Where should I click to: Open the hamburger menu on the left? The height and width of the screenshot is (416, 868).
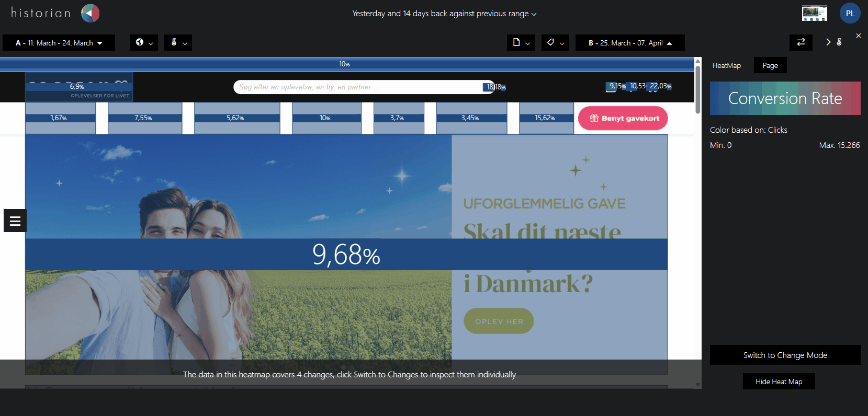[x=15, y=221]
